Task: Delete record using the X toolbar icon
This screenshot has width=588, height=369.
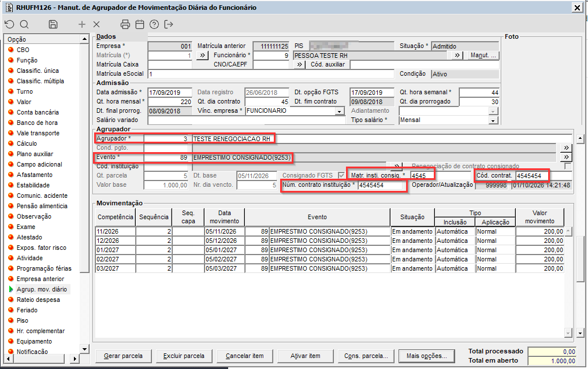Action: [x=96, y=24]
